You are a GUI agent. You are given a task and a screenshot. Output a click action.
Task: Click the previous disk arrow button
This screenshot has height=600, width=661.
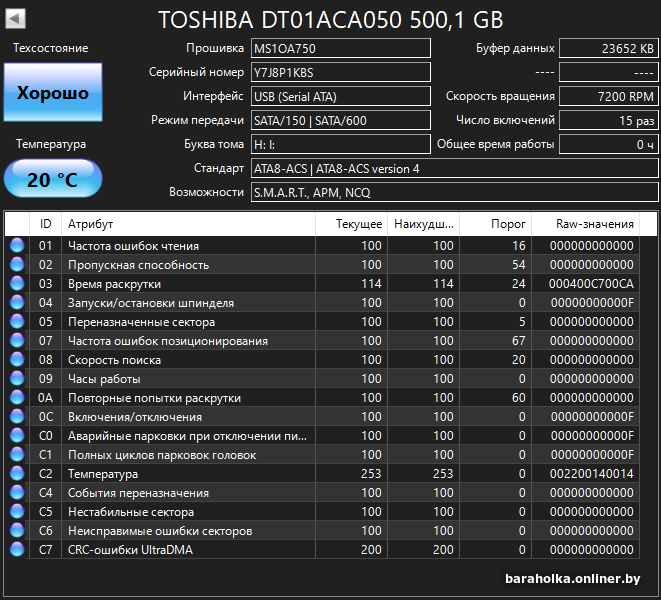16,19
